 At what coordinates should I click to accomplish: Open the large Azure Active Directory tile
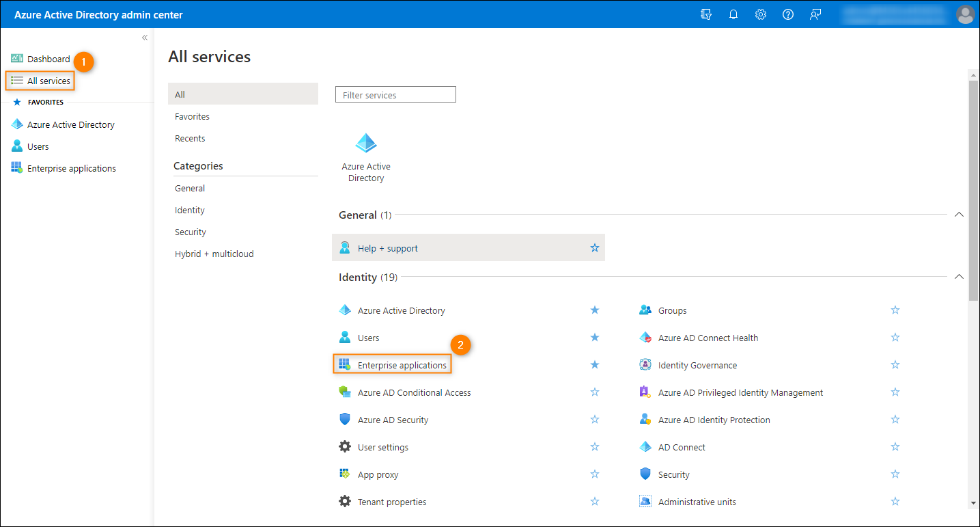pyautogui.click(x=366, y=158)
